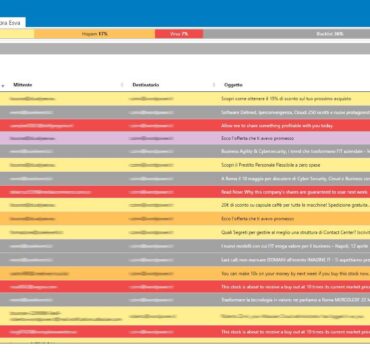Sort by the Destinatario column header
The image size is (370, 362).
(x=146, y=85)
